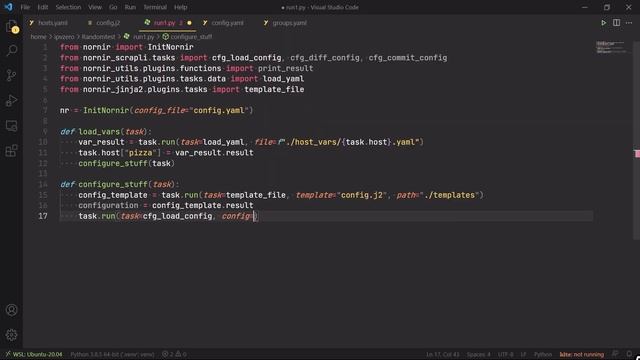Open the File menu
This screenshot has width=640, height=360.
click(x=25, y=7)
